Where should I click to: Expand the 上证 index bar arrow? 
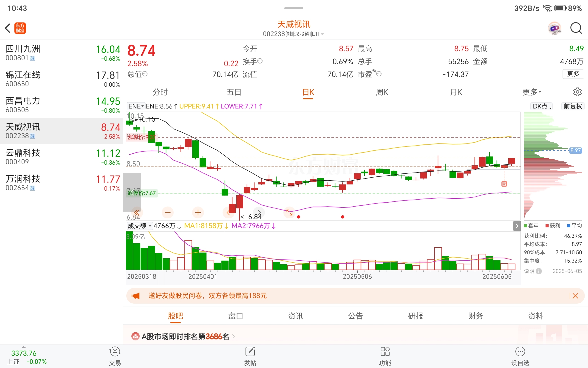(x=24, y=346)
